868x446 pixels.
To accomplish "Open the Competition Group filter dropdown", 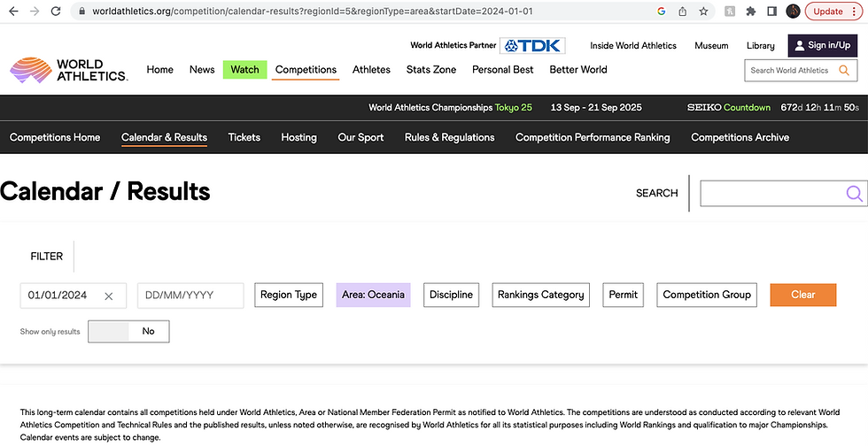I will click(x=707, y=295).
